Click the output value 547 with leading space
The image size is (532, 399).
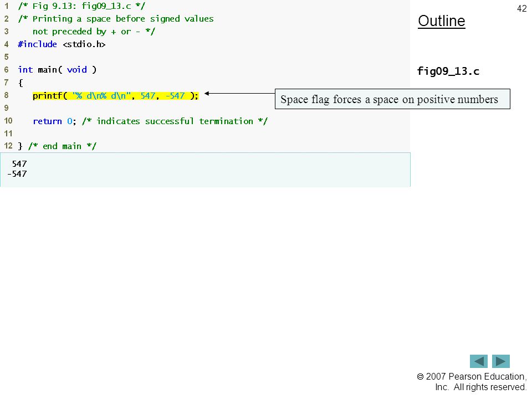pyautogui.click(x=19, y=164)
